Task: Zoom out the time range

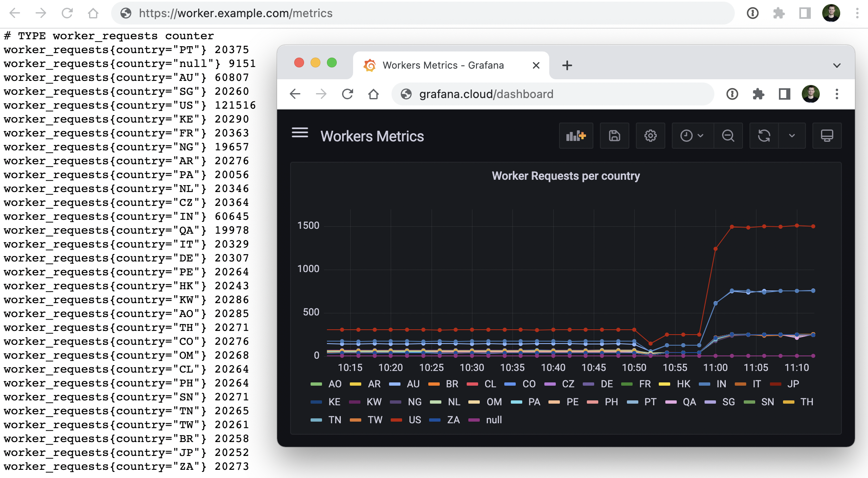Action: tap(728, 136)
